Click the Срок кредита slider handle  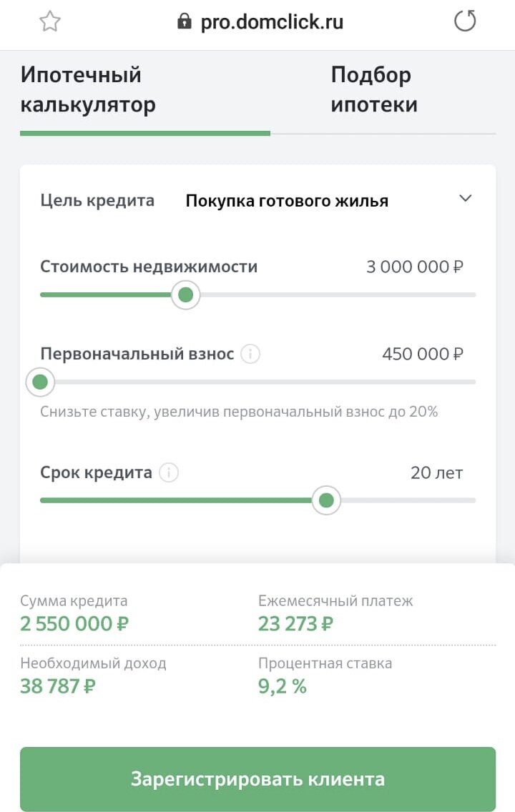(x=326, y=500)
